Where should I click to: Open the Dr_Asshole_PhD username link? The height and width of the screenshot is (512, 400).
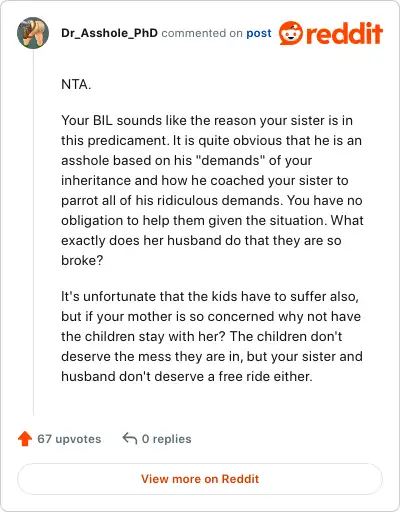(109, 33)
